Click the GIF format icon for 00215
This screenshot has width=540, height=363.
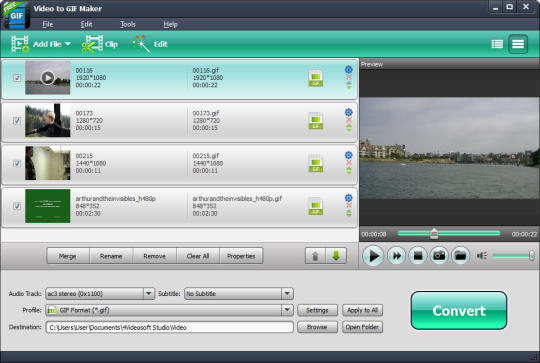(315, 164)
